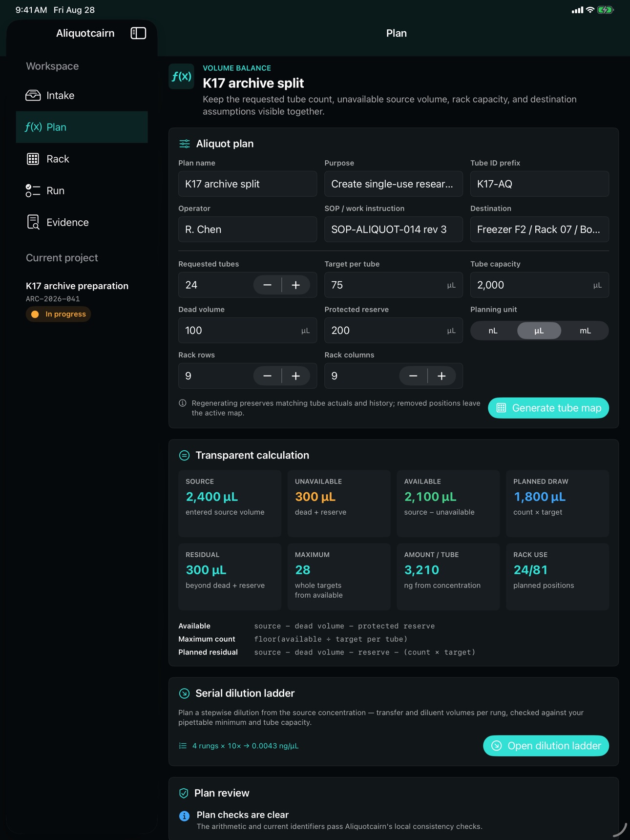Edit the Tube ID prefix field
This screenshot has height=840, width=630.
[x=540, y=184]
